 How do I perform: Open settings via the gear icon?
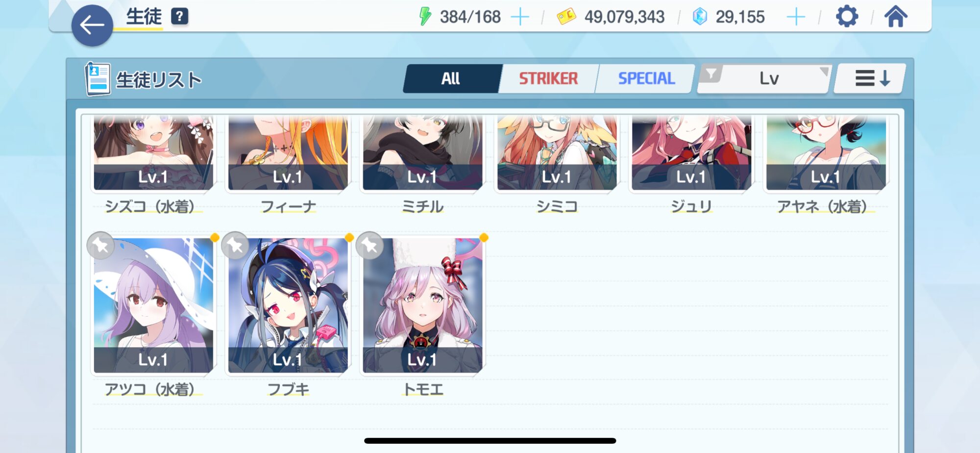847,17
